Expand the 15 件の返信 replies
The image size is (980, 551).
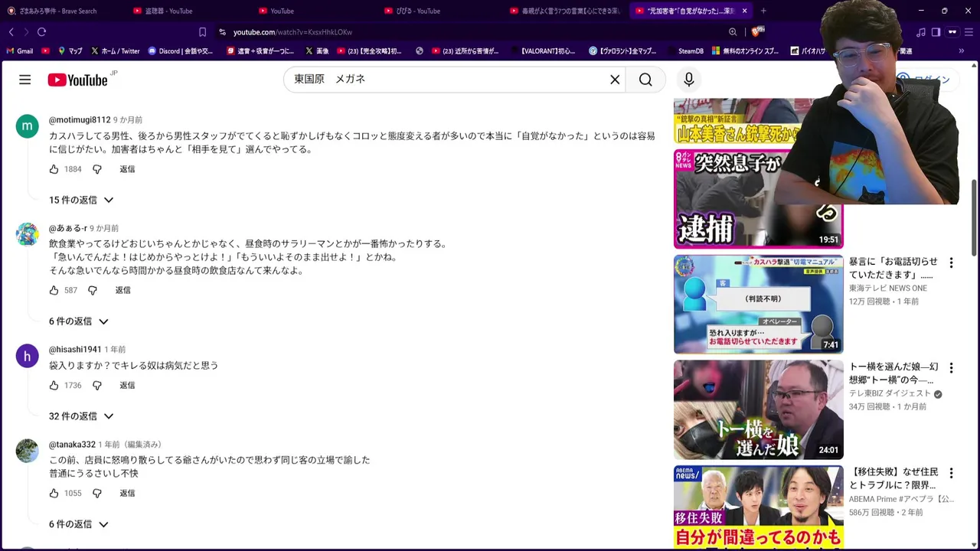click(x=81, y=200)
